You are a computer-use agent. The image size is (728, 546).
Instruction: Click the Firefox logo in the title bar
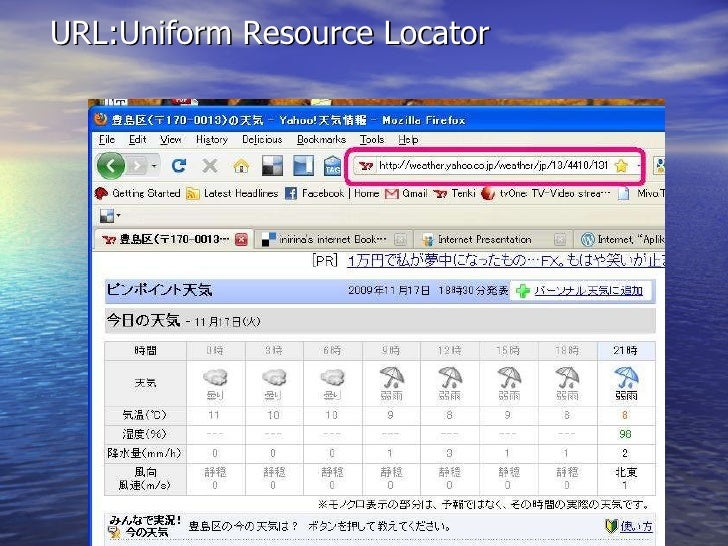pos(100,119)
